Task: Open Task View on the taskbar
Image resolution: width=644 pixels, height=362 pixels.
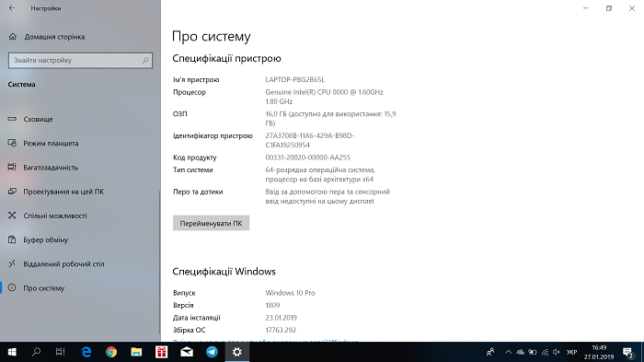Action: tap(61, 352)
